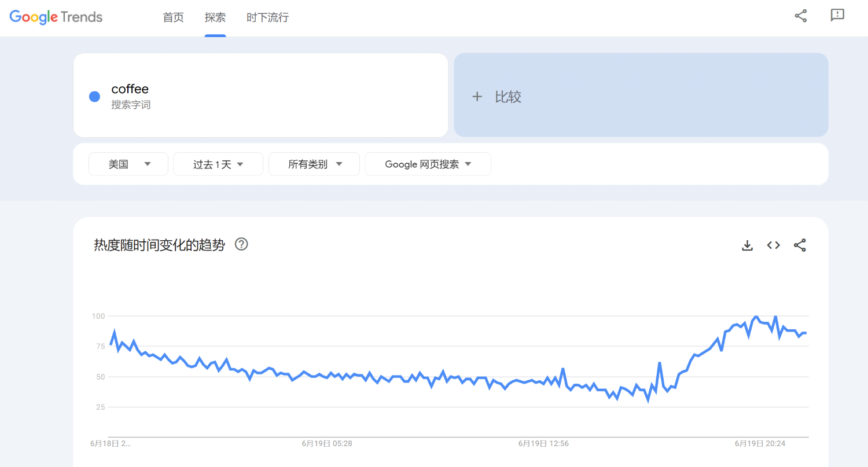Download the trend chart as CSV
The height and width of the screenshot is (467, 868).
(747, 245)
